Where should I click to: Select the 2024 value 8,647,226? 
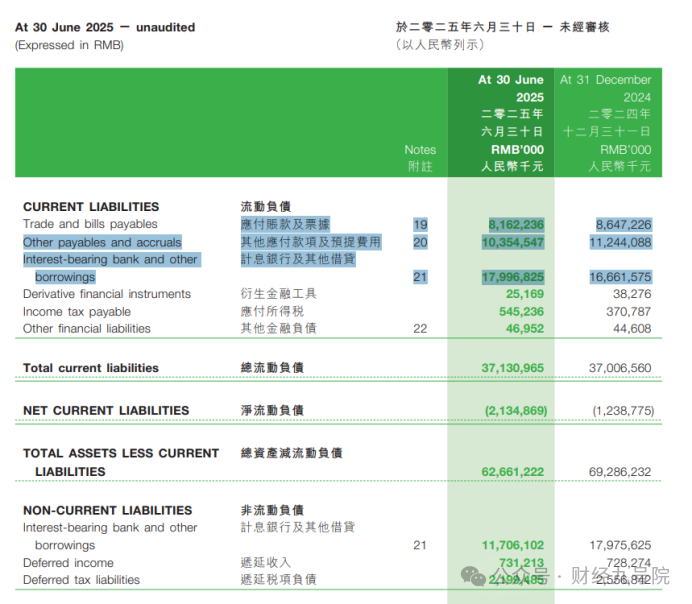tap(623, 225)
